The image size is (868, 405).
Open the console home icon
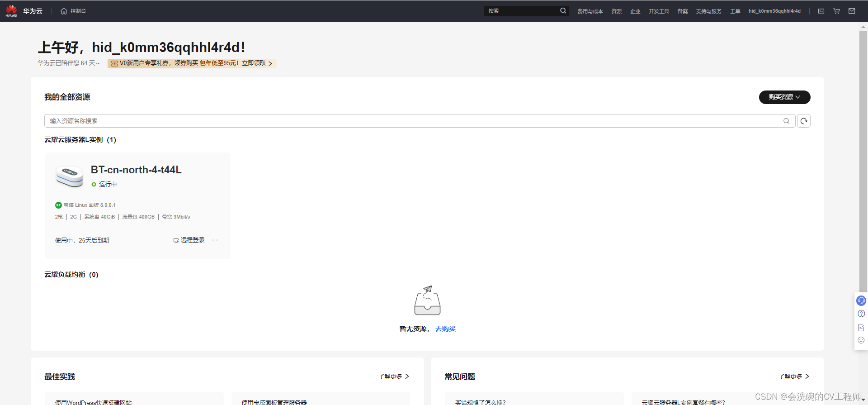click(64, 11)
